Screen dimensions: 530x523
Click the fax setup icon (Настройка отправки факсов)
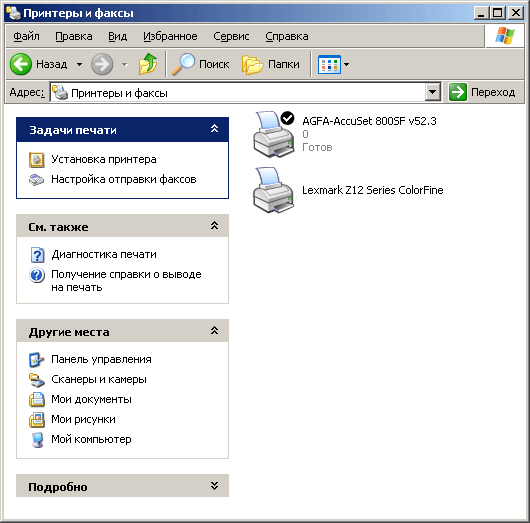(37, 180)
